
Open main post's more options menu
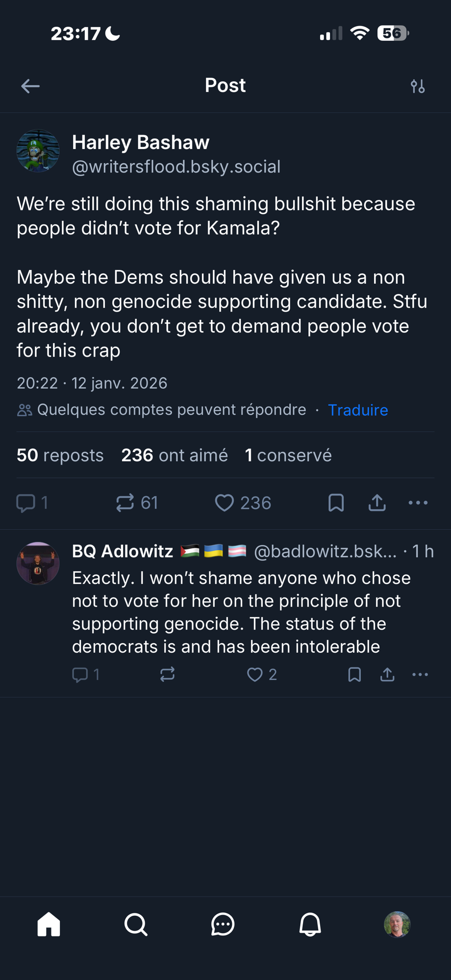pos(418,503)
